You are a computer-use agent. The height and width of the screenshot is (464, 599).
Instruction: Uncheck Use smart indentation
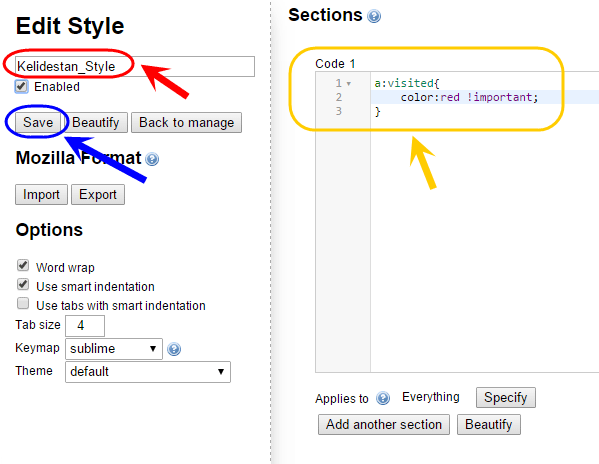coord(23,285)
